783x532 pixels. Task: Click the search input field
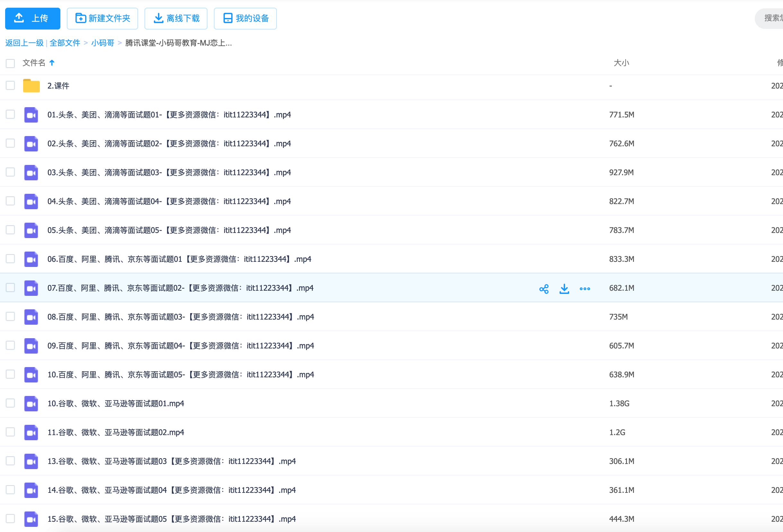(772, 19)
